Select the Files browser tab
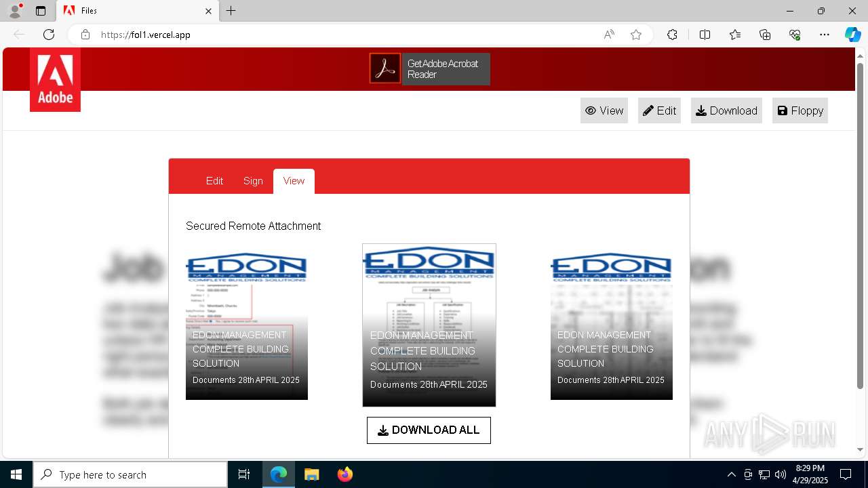 click(138, 11)
